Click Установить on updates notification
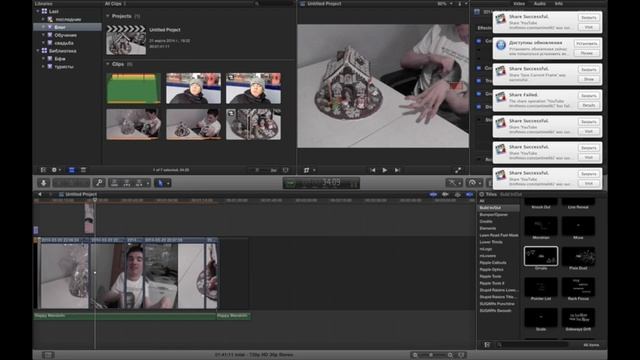Image resolution: width=640 pixels, height=360 pixels. click(x=587, y=44)
